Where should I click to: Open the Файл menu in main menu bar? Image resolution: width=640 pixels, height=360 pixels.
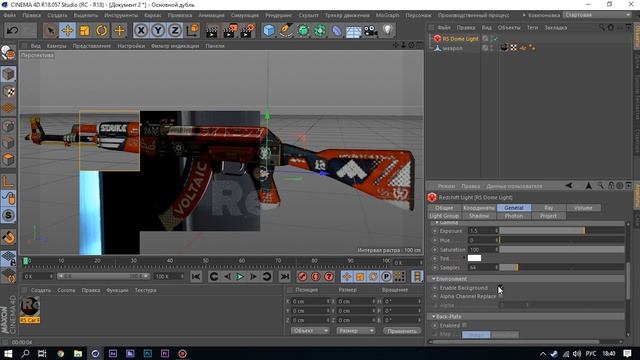pyautogui.click(x=9, y=15)
